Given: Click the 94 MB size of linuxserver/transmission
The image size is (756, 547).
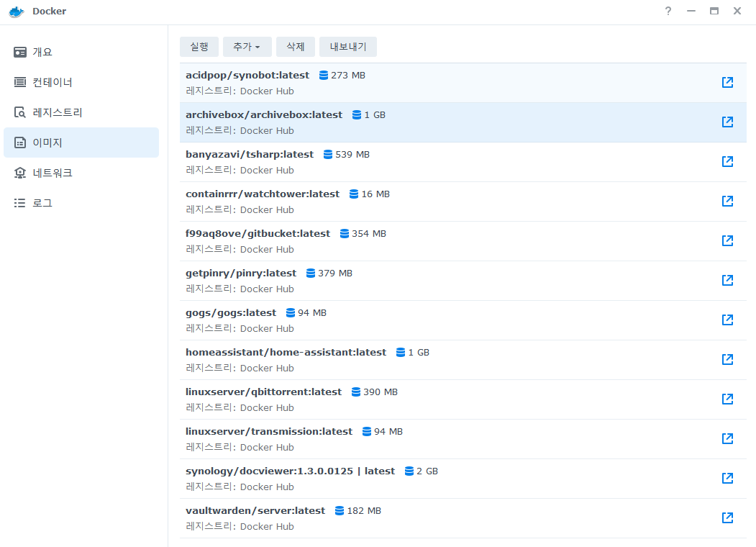Looking at the screenshot, I should (x=388, y=431).
